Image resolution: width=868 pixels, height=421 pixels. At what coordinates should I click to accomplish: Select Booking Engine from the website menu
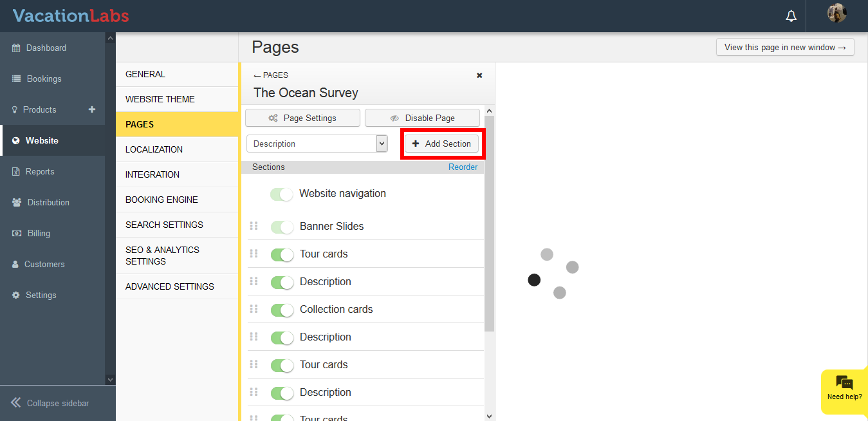tap(162, 200)
